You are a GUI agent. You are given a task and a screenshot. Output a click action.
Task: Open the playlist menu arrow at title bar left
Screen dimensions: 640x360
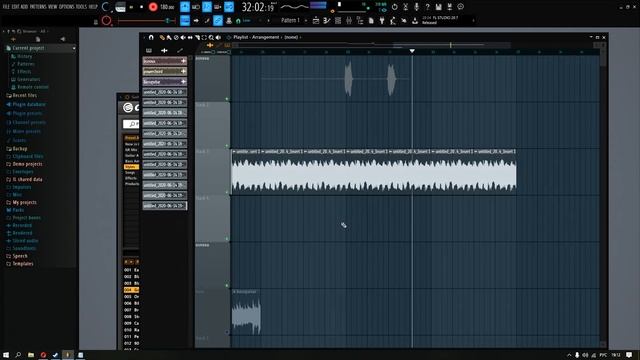[144, 37]
